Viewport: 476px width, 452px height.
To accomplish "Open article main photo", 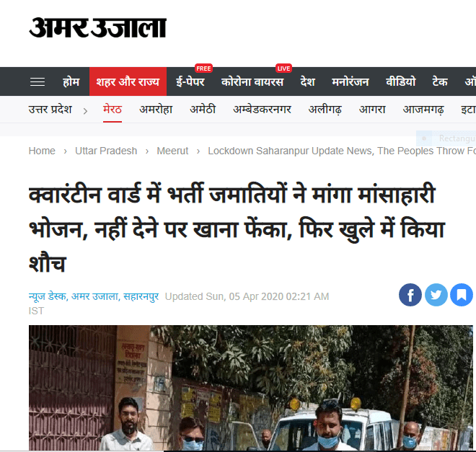I will (x=251, y=388).
